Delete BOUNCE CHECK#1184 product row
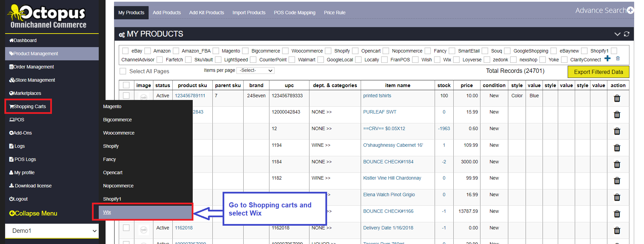The height and width of the screenshot is (244, 644). point(617,164)
